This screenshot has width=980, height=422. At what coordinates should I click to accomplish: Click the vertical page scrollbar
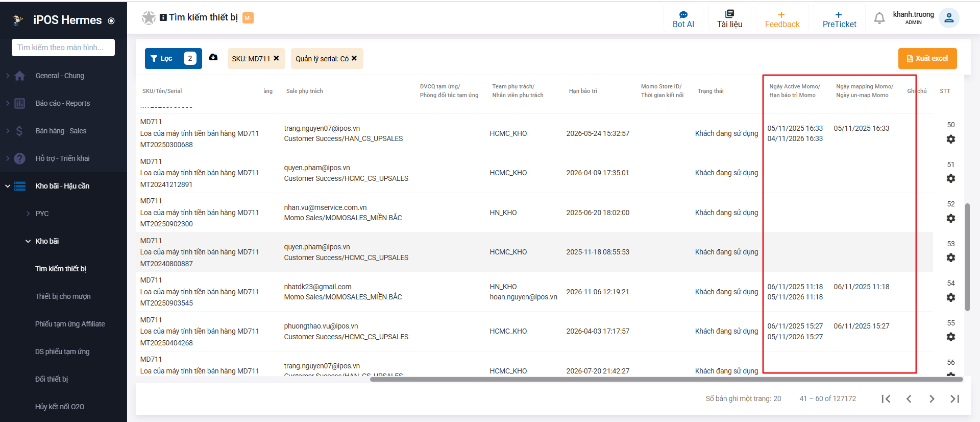[x=967, y=257]
